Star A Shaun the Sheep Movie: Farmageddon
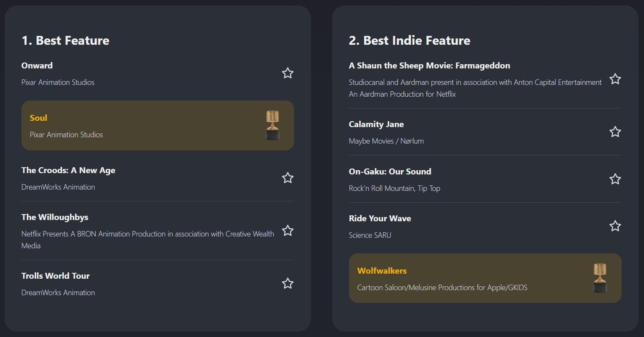This screenshot has height=337, width=644. pos(615,79)
